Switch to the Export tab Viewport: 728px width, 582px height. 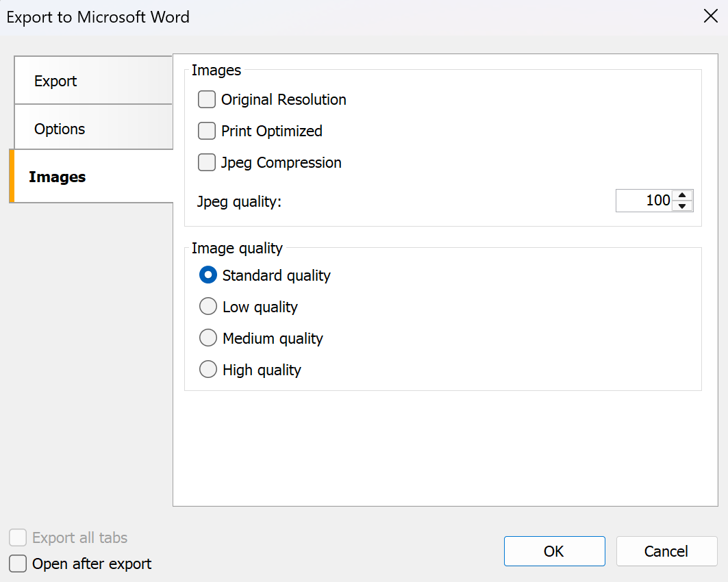92,81
